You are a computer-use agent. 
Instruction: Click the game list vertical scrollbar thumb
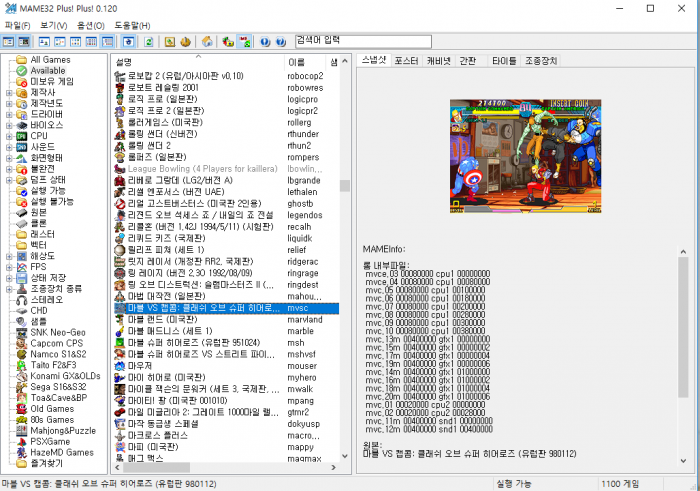coord(344,186)
